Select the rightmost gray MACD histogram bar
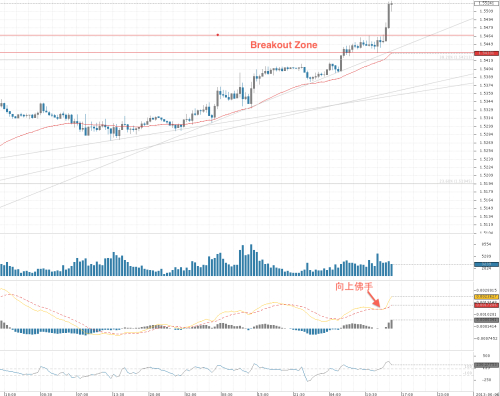The height and width of the screenshot is (396, 500). click(391, 324)
